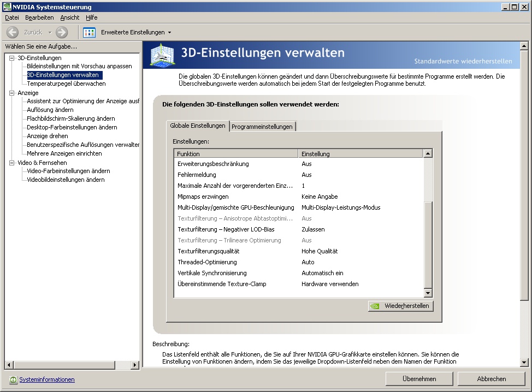Image resolution: width=532 pixels, height=392 pixels.
Task: Click the task tree scroll-right arrow
Action: coord(135,365)
